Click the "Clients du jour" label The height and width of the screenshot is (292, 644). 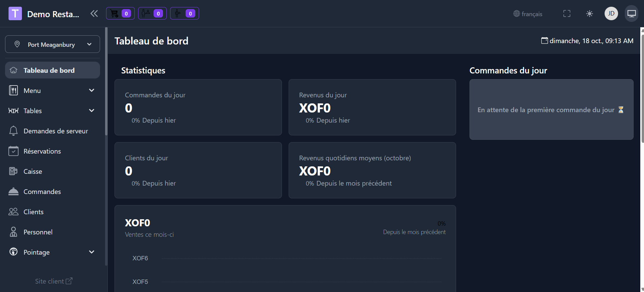click(147, 158)
